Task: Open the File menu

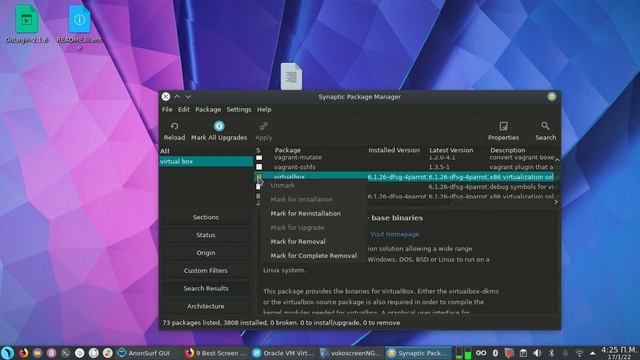Action: pyautogui.click(x=167, y=109)
